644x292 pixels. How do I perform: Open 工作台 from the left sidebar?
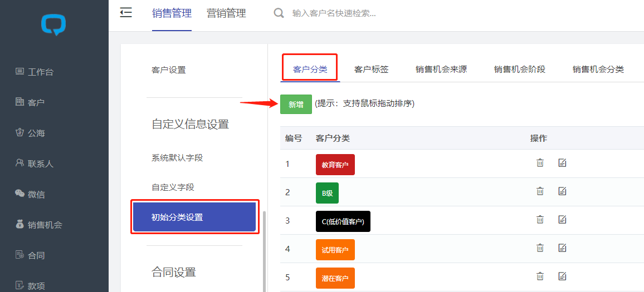(x=35, y=72)
